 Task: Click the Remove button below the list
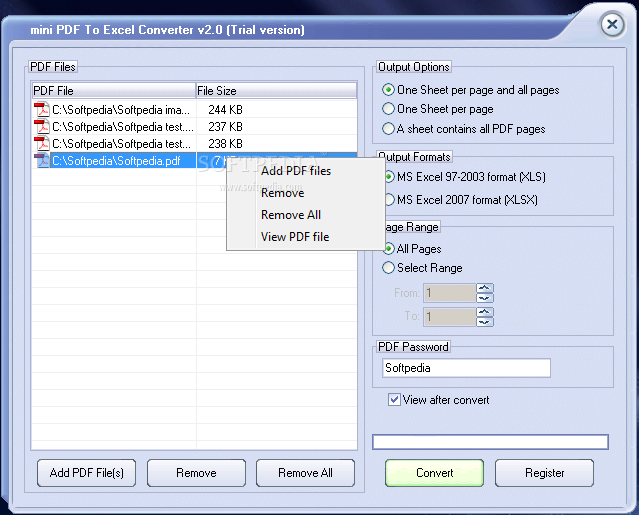196,473
